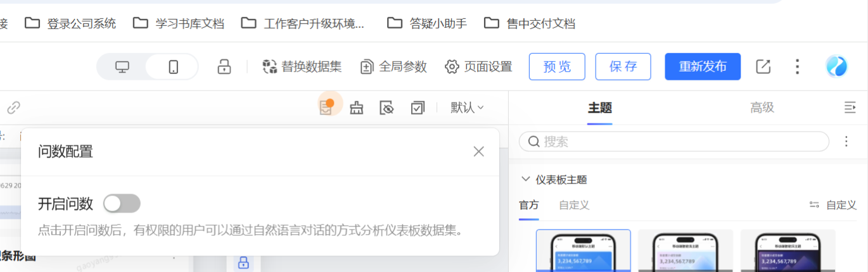The width and height of the screenshot is (868, 272).
Task: Open the 工作客户升级环境 bookmark folder
Action: coord(303,23)
